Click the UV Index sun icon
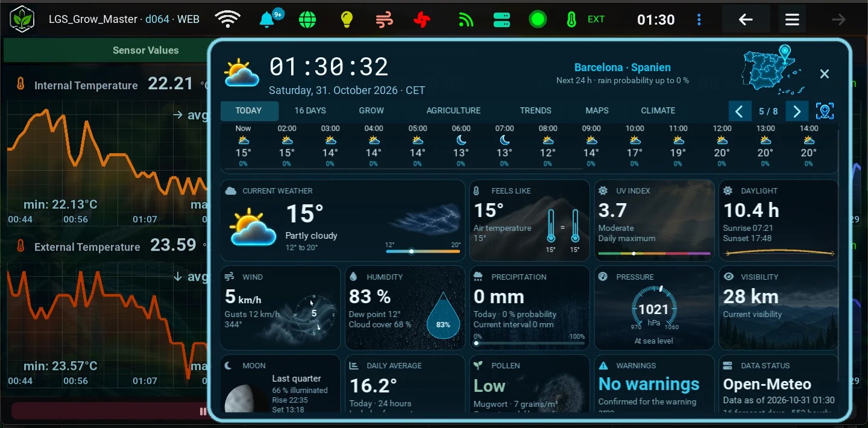This screenshot has height=428, width=868. pos(603,191)
